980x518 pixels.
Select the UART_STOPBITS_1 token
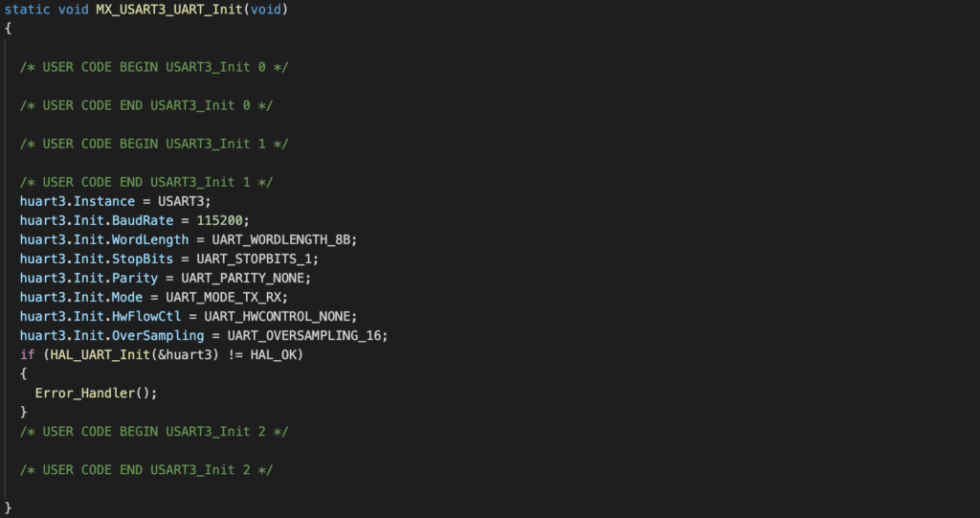(254, 259)
